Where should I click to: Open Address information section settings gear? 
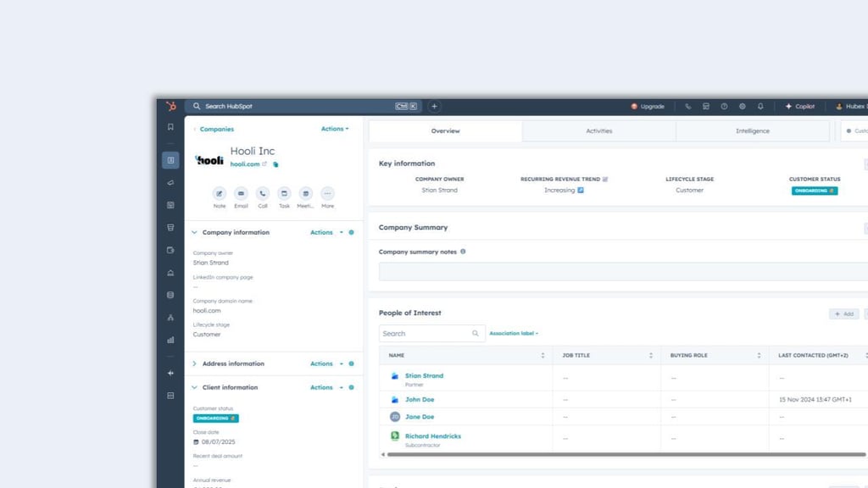point(352,363)
